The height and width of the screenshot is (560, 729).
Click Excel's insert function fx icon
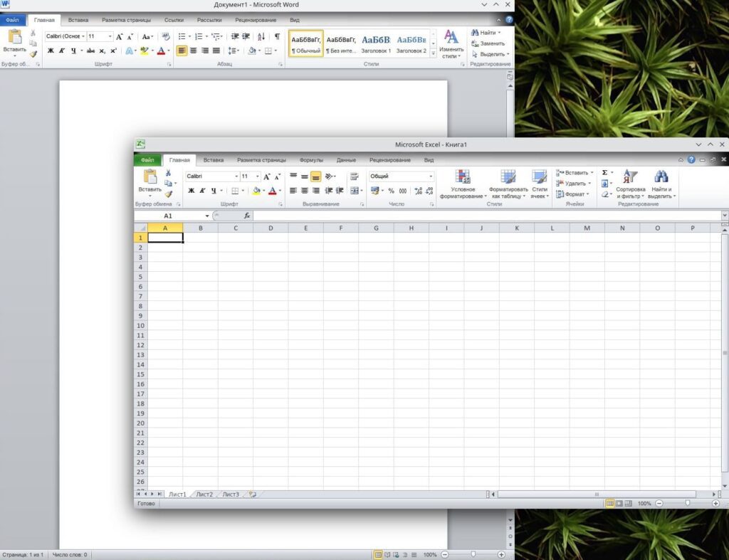pyautogui.click(x=247, y=216)
